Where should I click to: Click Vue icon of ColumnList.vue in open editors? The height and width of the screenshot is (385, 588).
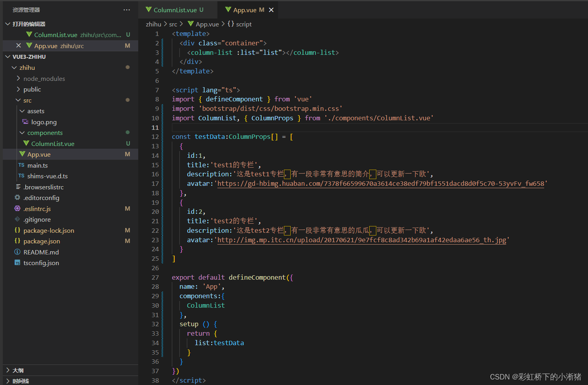[29, 35]
